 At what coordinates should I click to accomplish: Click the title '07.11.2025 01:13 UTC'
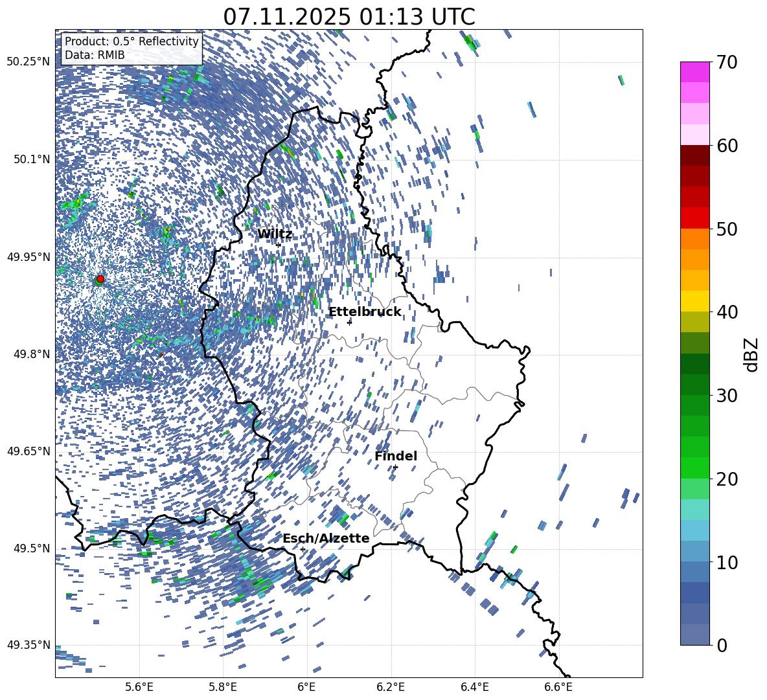[349, 17]
